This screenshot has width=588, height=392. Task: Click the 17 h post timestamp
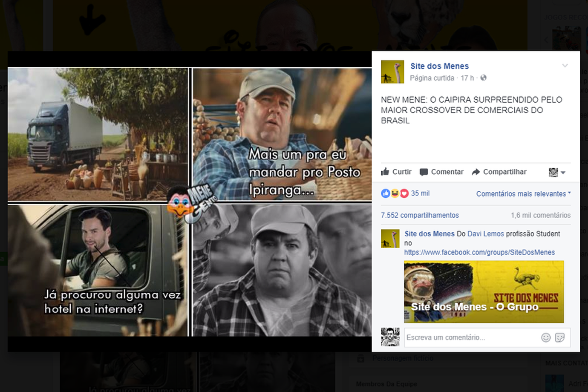tap(467, 78)
